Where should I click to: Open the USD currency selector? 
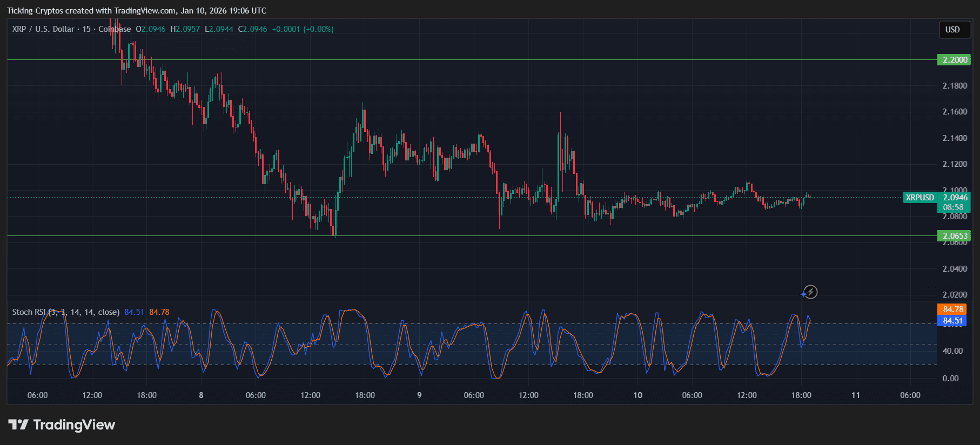(x=952, y=30)
